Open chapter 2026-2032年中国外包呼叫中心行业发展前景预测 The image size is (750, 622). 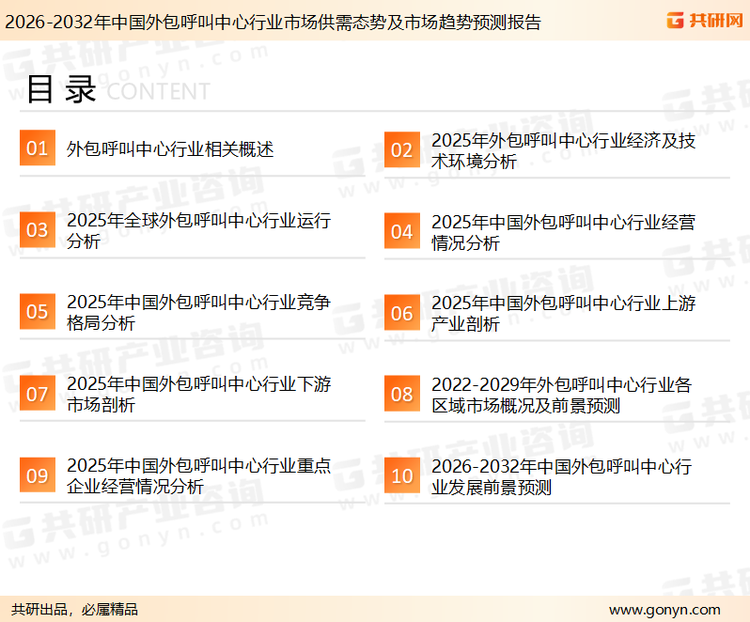(x=562, y=477)
